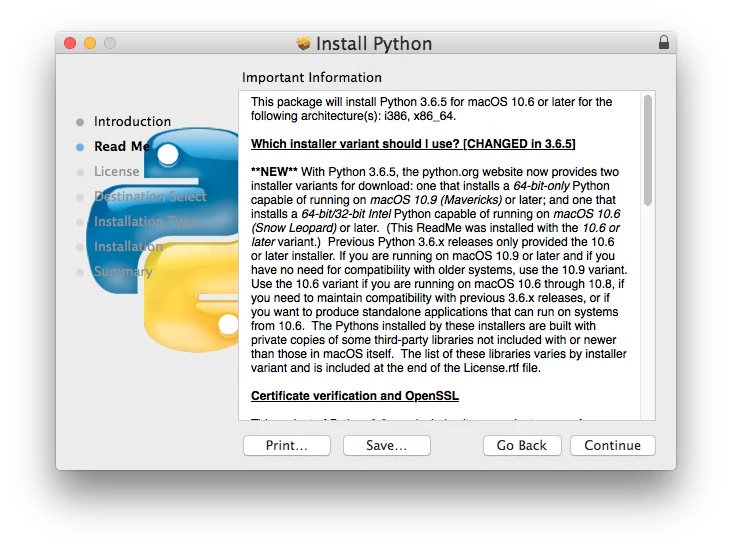Click the italic 'macOS 10.9 (Mavericks)' text
This screenshot has width=732, height=550.
tap(436, 200)
